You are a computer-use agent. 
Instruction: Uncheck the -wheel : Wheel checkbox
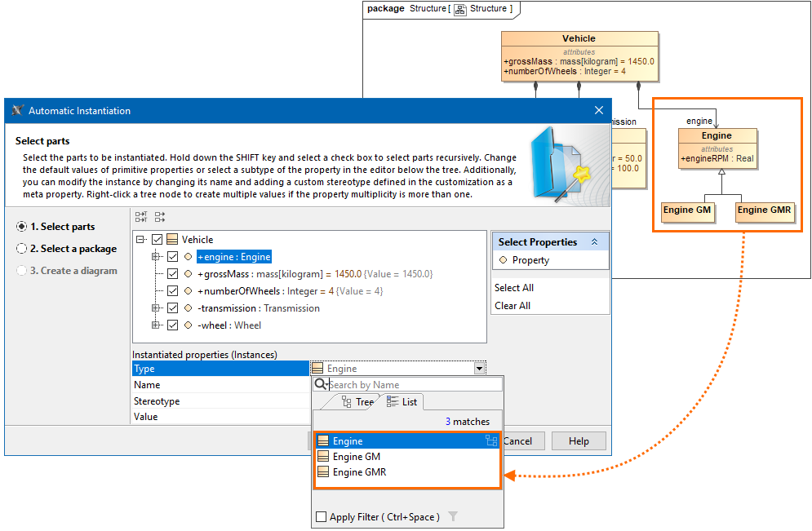click(172, 325)
